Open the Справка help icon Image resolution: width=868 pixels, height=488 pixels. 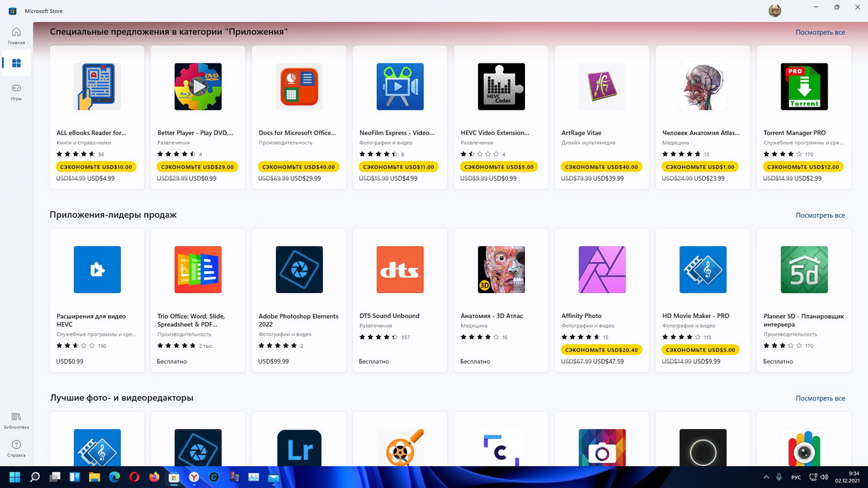[x=16, y=448]
